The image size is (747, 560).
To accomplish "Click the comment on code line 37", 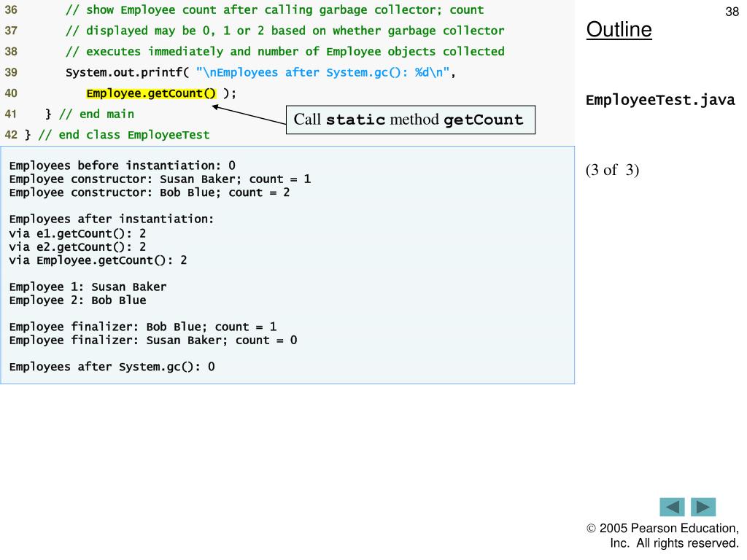I will point(285,31).
